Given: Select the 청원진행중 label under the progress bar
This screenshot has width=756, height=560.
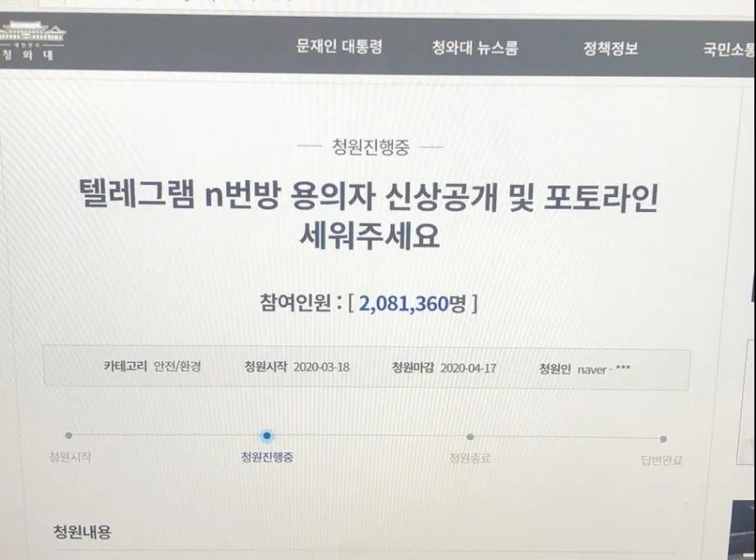Looking at the screenshot, I should pyautogui.click(x=267, y=457).
